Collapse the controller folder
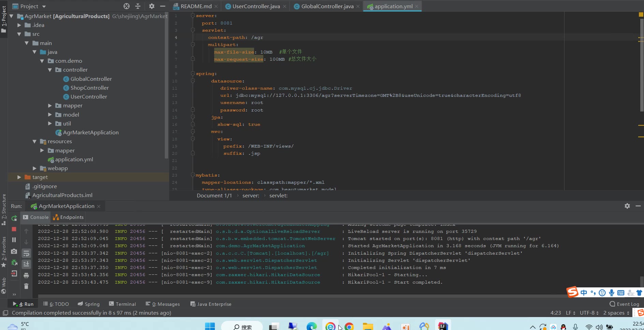Screen dimensions: 644x330 pos(50,70)
